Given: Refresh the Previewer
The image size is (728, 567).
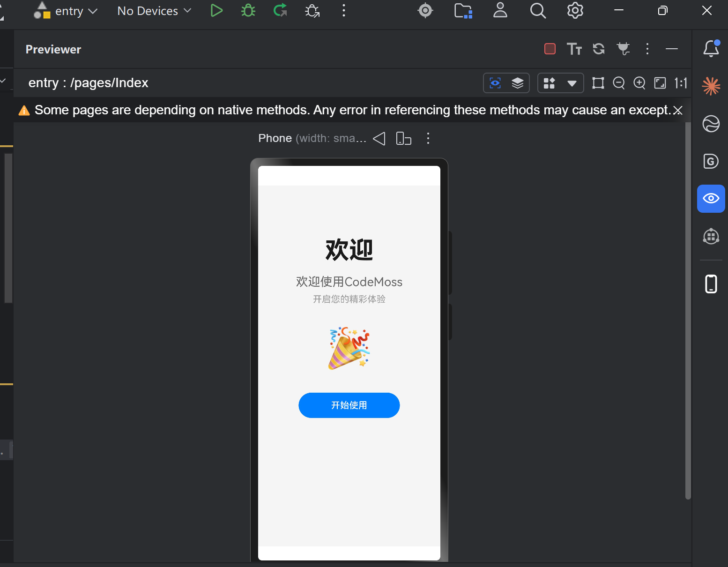Looking at the screenshot, I should click(x=599, y=49).
